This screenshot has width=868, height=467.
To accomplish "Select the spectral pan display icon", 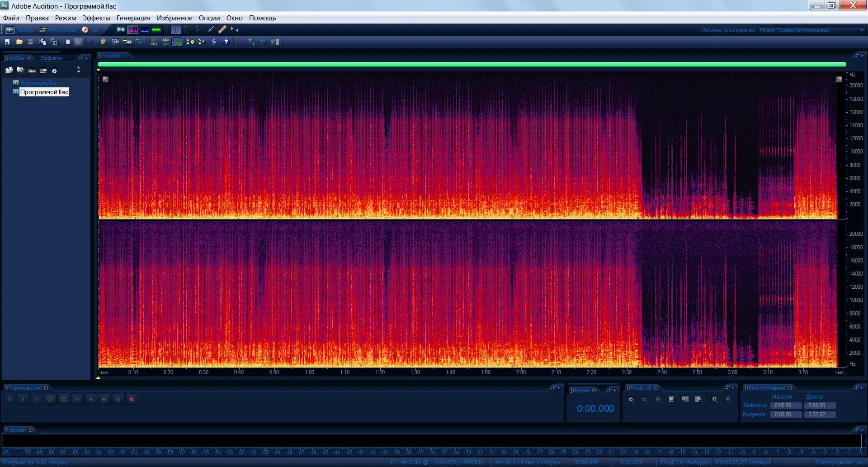I will tap(145, 30).
